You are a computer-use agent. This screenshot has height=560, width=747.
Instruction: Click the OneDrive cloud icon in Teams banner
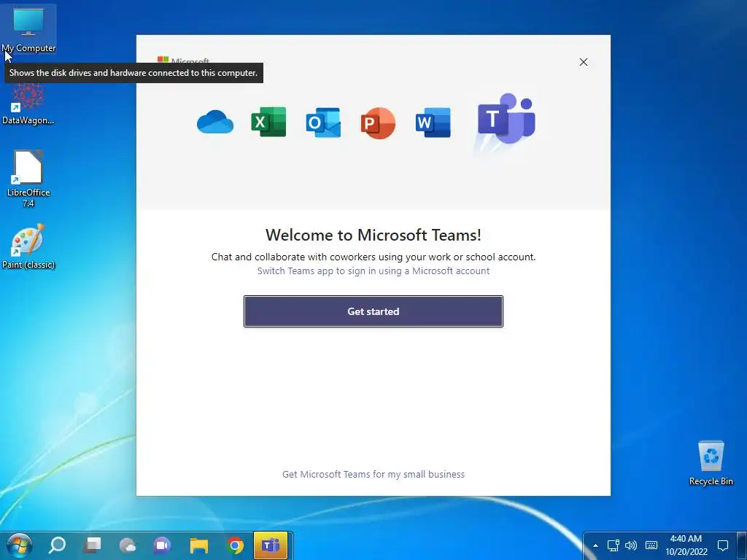215,122
